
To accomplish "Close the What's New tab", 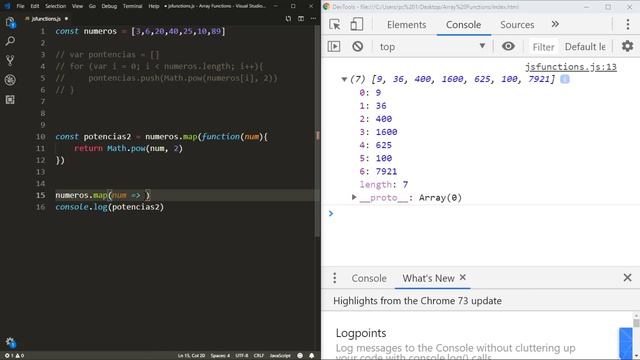I will pyautogui.click(x=462, y=278).
